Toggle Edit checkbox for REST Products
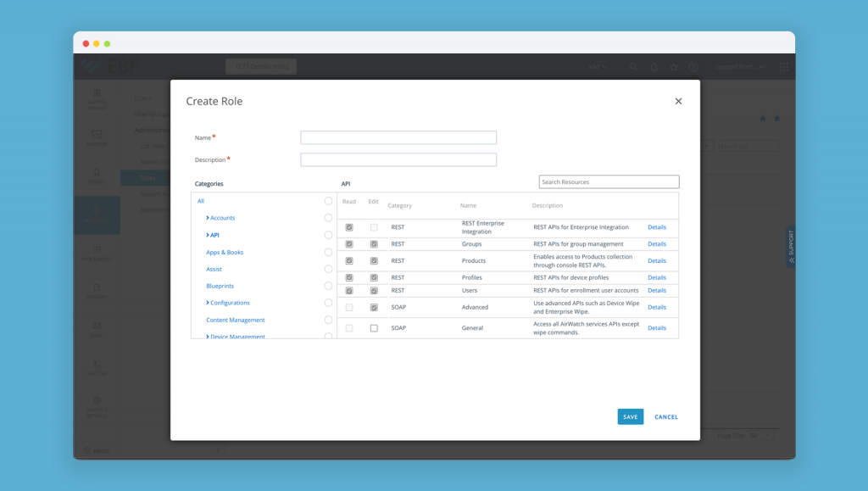The width and height of the screenshot is (868, 491). coord(374,260)
